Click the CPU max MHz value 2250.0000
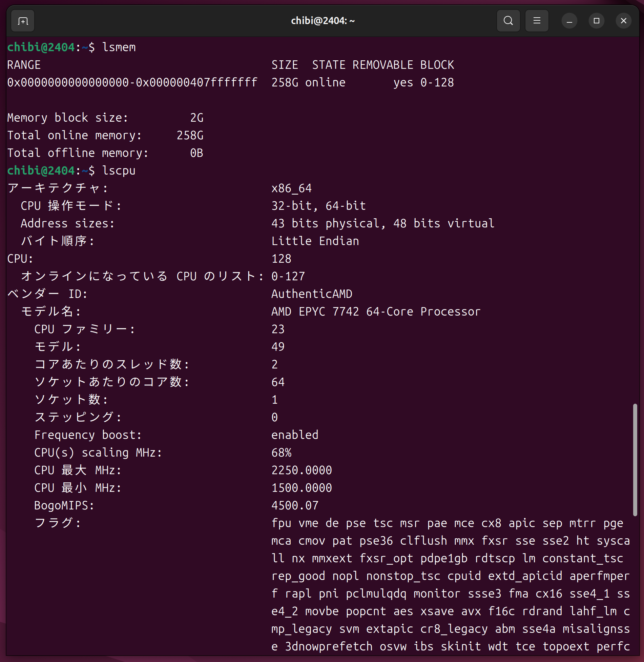644x662 pixels. (302, 470)
